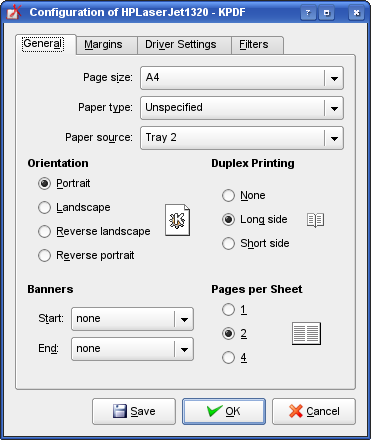The image size is (371, 440).
Task: Click the pages per sheet preview icon
Action: coord(306,333)
